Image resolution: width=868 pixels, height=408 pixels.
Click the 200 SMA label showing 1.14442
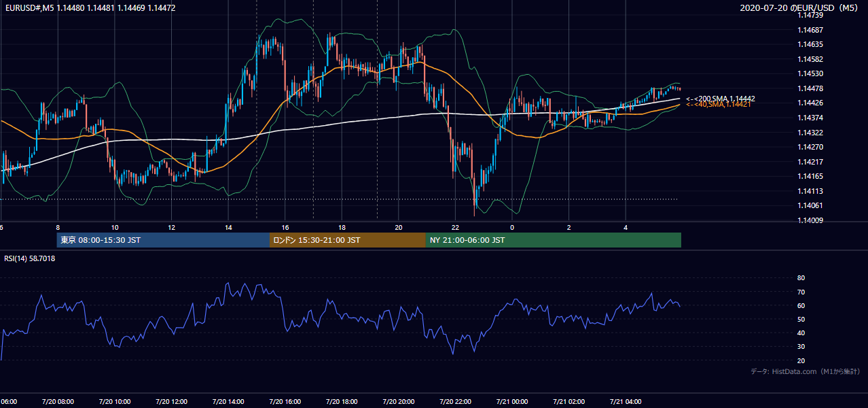point(721,99)
